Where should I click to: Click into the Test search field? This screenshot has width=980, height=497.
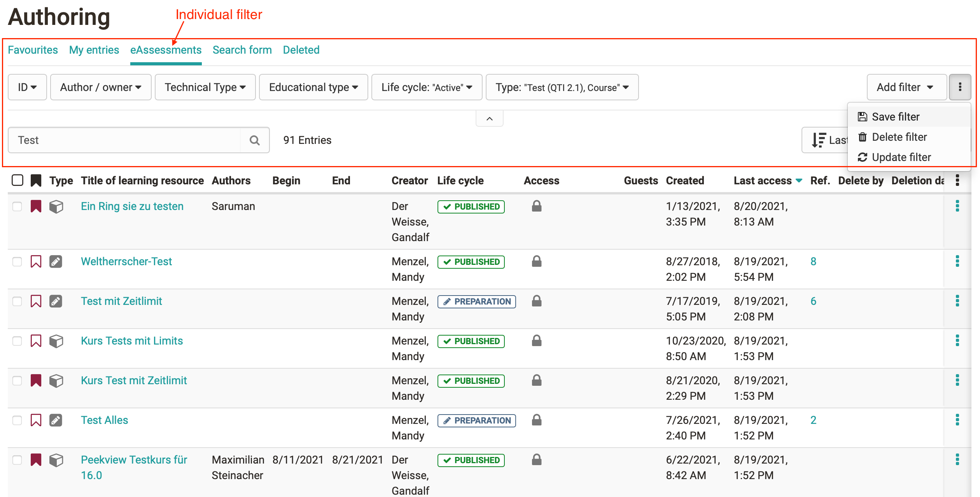(124, 140)
